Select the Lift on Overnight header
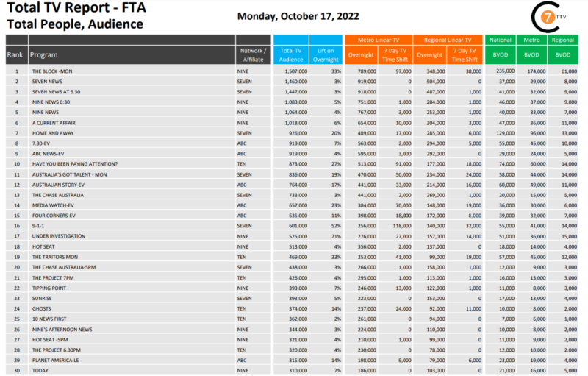 [x=326, y=54]
